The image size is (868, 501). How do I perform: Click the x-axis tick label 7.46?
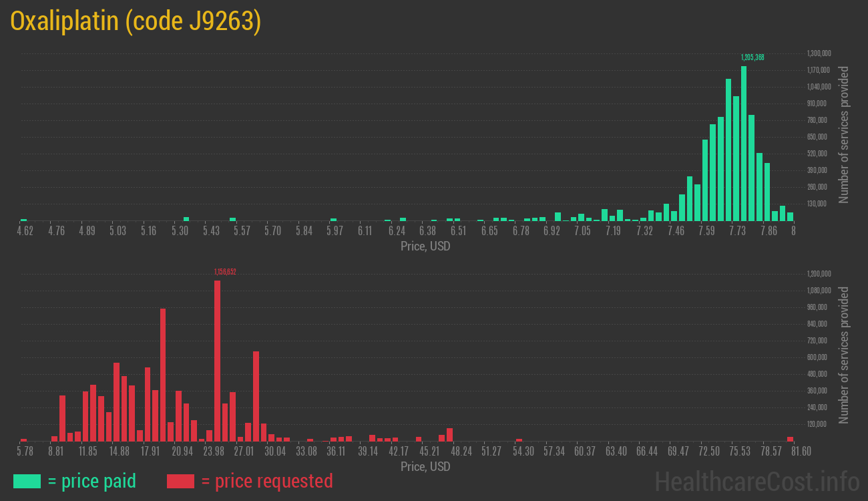pyautogui.click(x=676, y=231)
